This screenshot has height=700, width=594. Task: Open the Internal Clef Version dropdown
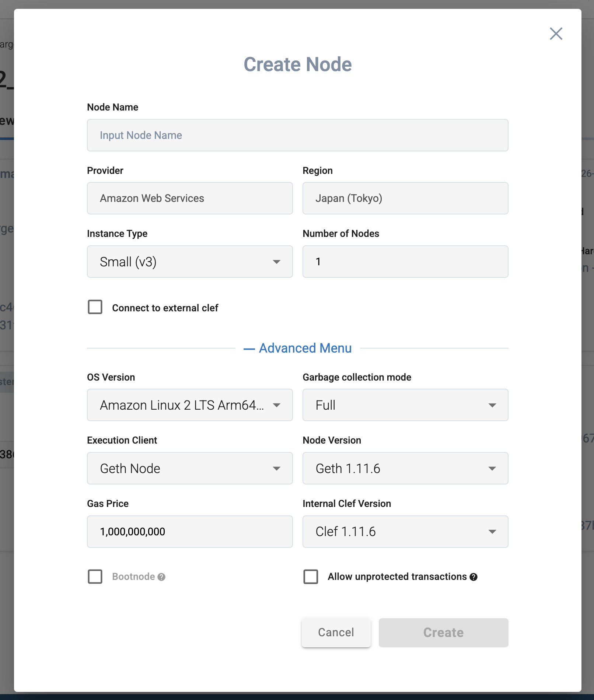[x=405, y=532]
